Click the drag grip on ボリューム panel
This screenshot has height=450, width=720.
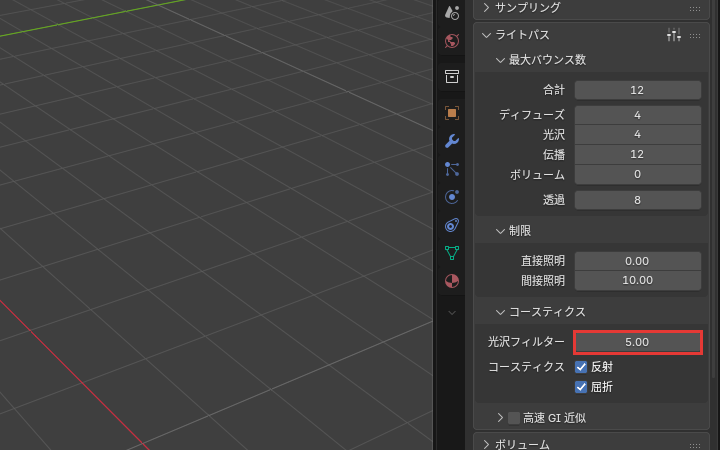[695, 445]
